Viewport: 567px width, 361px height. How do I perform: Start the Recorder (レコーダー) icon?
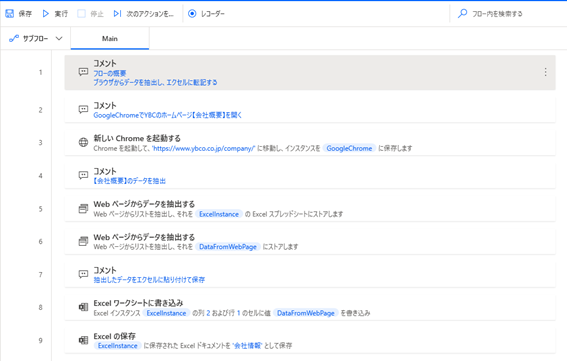192,14
